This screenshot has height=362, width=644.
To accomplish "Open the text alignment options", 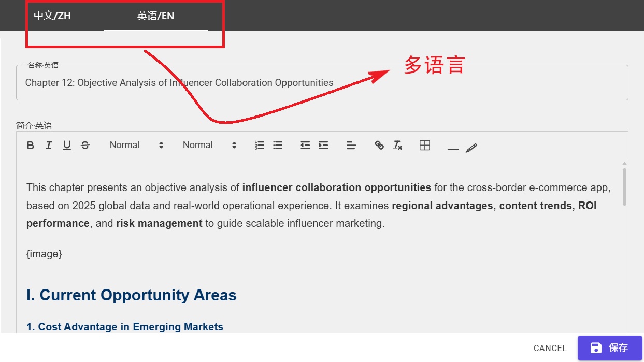I will point(351,146).
